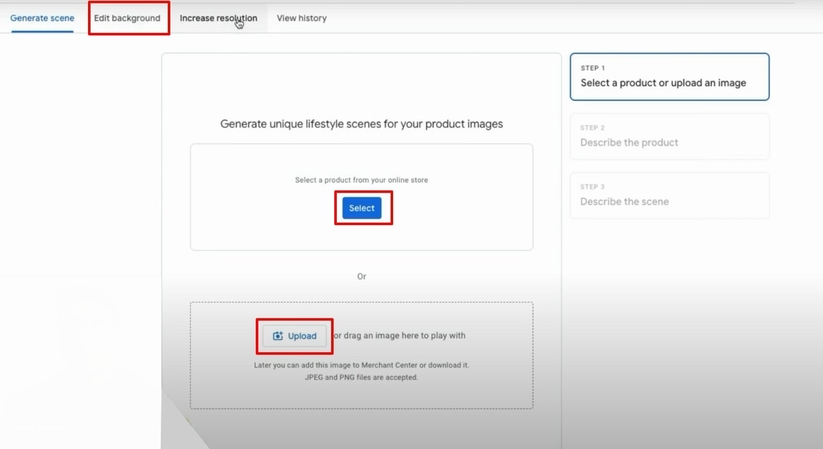Click the 'Select a product from your online store' text
This screenshot has width=823, height=449.
tap(362, 180)
